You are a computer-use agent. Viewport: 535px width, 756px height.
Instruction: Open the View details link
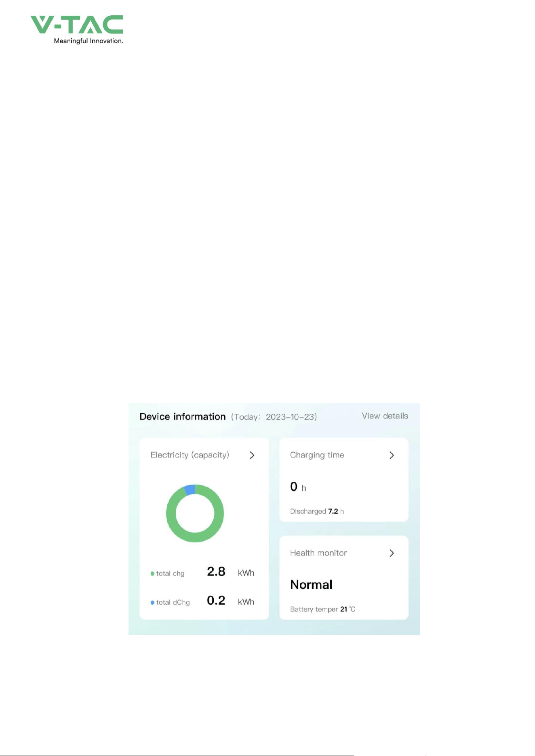385,416
